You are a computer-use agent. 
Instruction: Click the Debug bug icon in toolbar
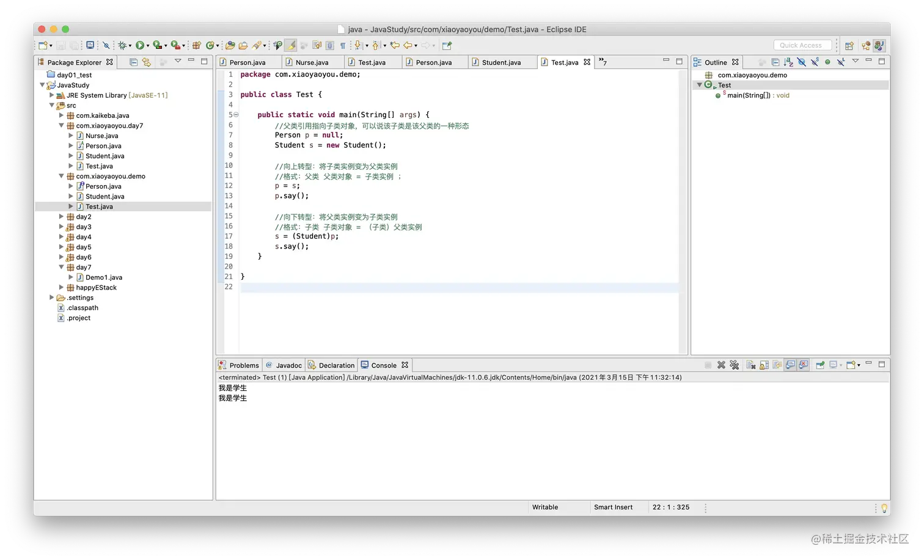(122, 45)
